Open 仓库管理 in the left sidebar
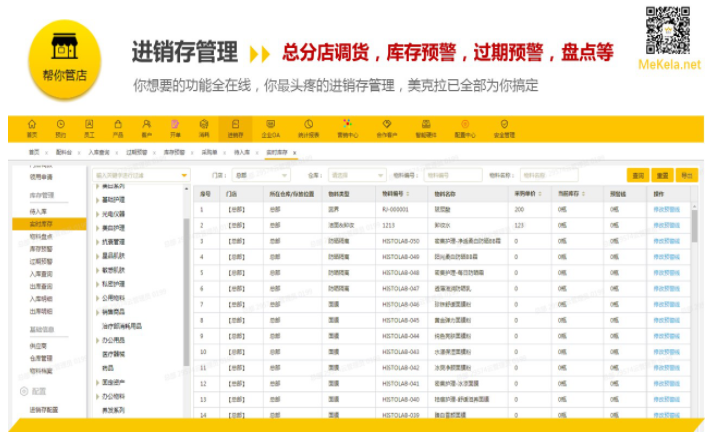The image size is (711, 444). [41, 358]
